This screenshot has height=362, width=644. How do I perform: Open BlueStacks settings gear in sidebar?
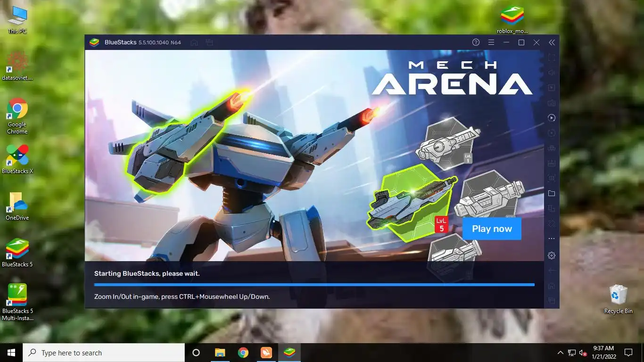click(552, 255)
